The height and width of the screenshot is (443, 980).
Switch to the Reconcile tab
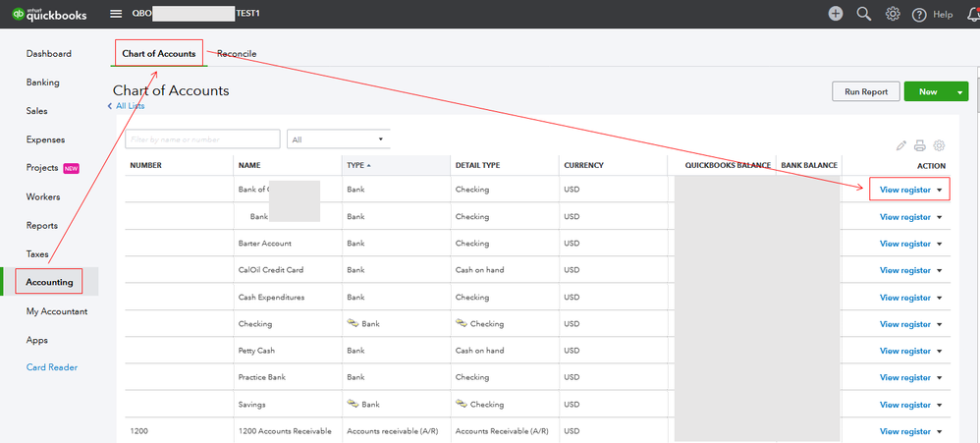pos(237,54)
